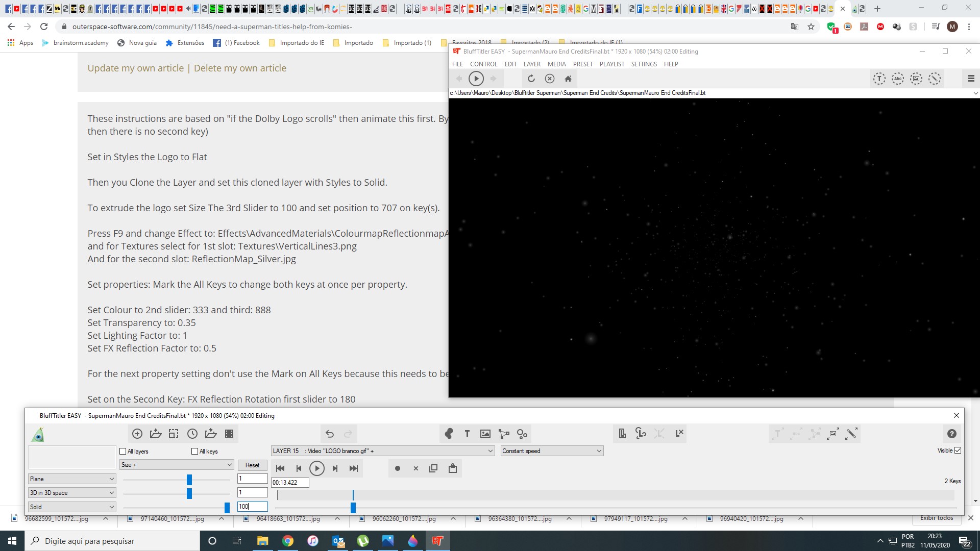Click the set show resolution icon
Image resolution: width=980 pixels, height=551 pixels.
click(174, 434)
